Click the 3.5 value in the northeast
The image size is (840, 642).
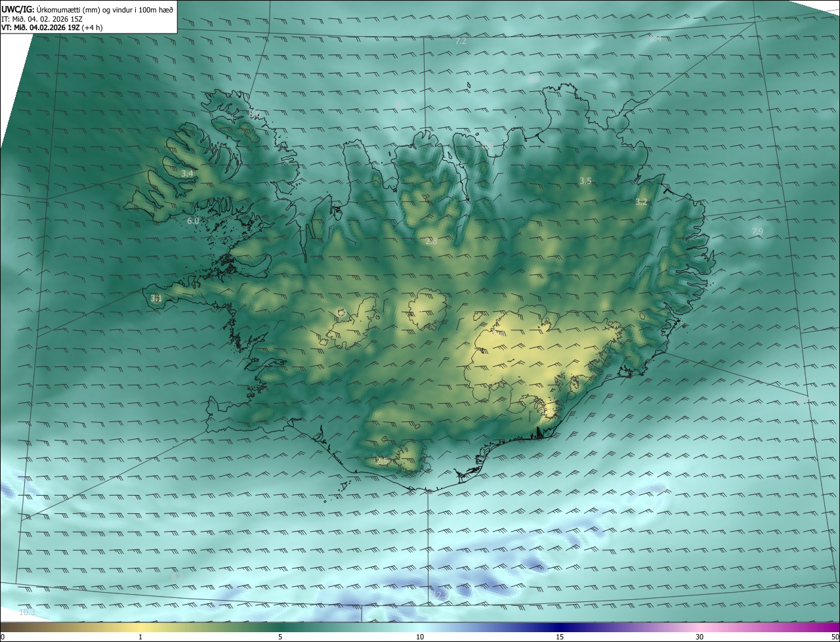click(585, 181)
